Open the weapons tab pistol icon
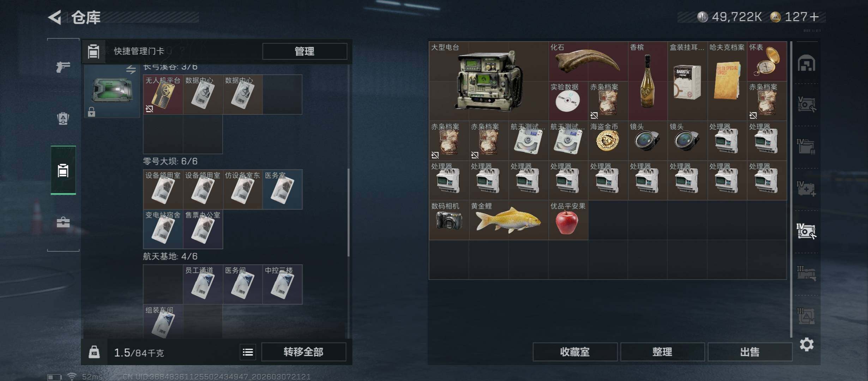868x381 pixels. [63, 66]
